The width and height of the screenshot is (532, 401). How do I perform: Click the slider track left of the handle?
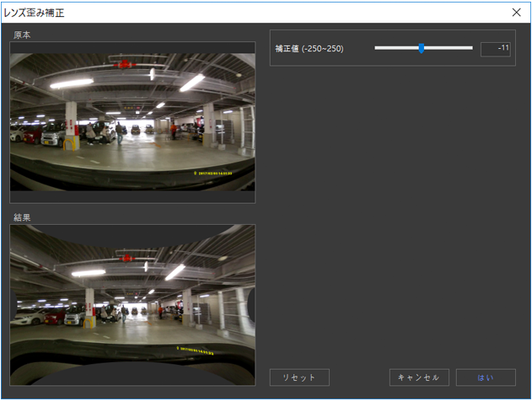tap(396, 48)
